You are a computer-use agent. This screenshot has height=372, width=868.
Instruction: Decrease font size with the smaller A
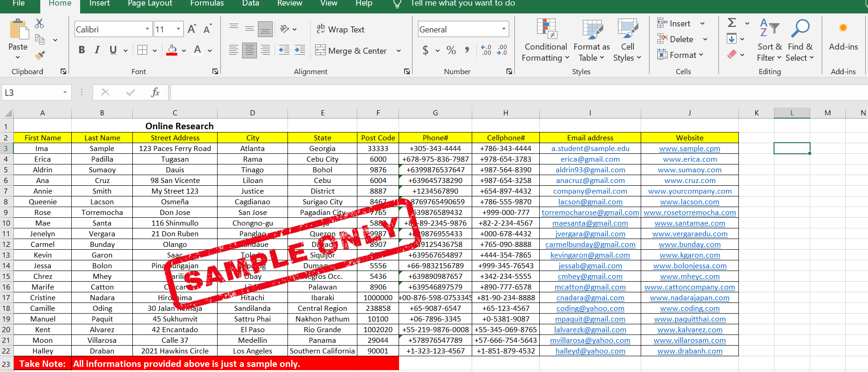tap(207, 29)
